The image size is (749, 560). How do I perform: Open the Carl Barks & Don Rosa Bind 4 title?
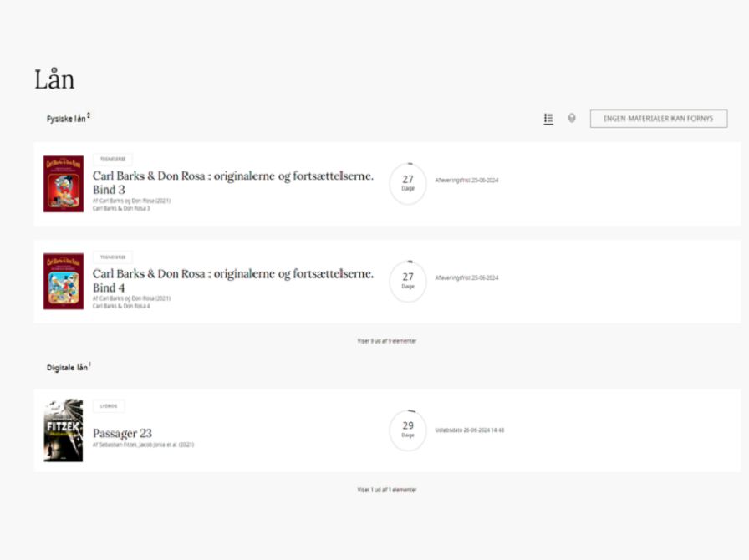coord(232,280)
